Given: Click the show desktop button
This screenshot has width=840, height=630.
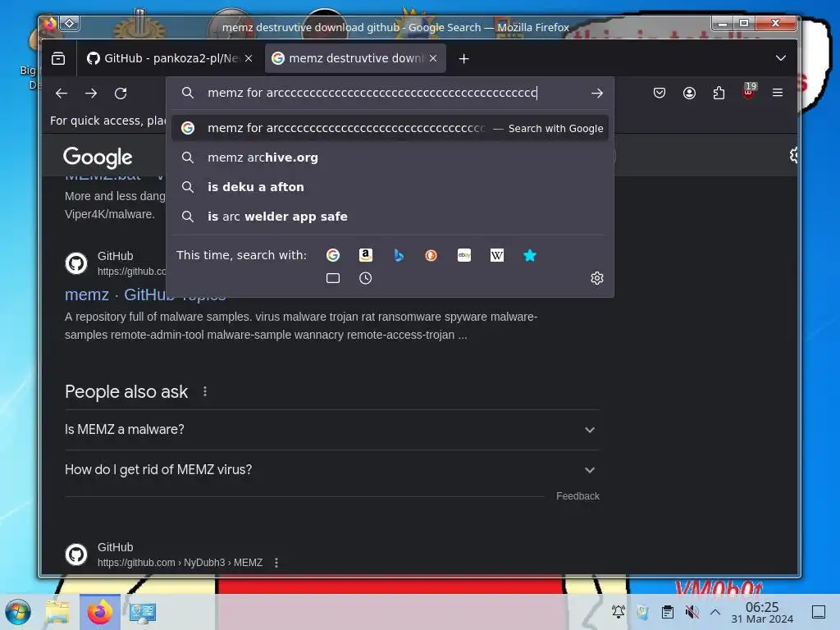Looking at the screenshot, I should (x=819, y=611).
